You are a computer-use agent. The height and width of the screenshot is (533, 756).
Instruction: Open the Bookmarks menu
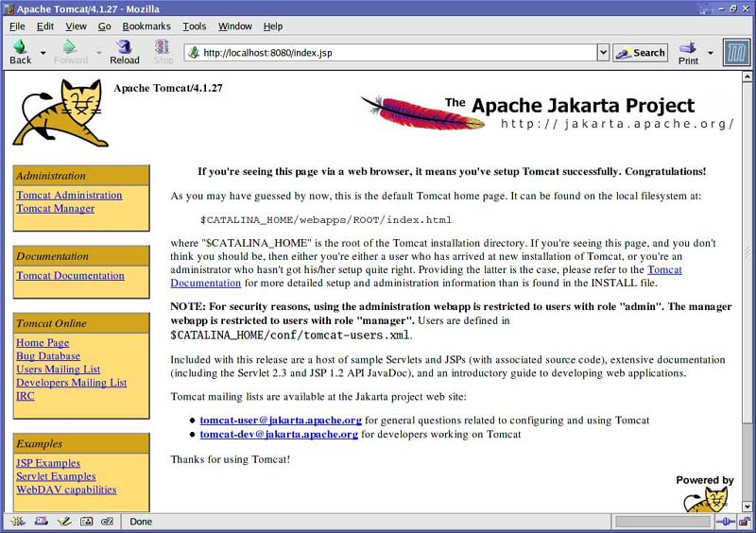(146, 26)
